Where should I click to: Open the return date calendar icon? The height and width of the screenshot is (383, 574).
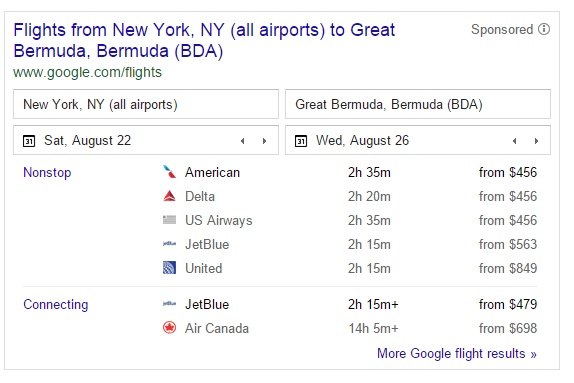[x=301, y=141]
